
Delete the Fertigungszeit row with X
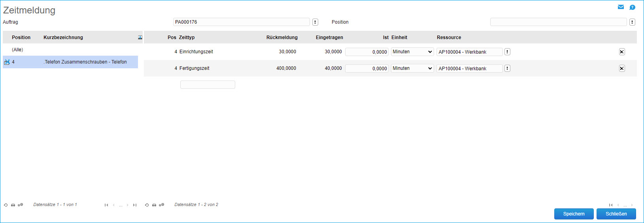point(622,68)
